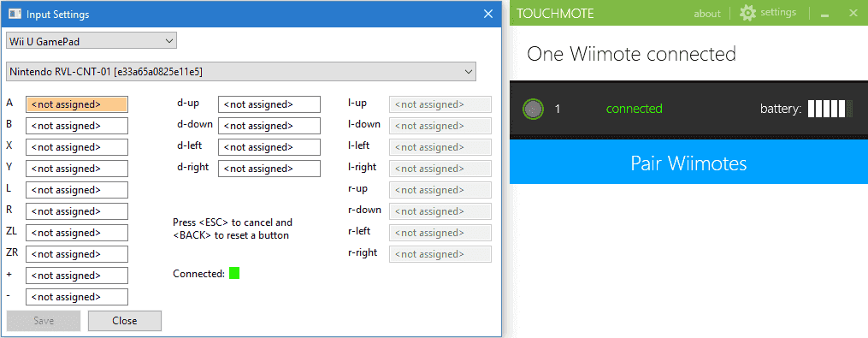Select the ZL button mapping field

(77, 233)
